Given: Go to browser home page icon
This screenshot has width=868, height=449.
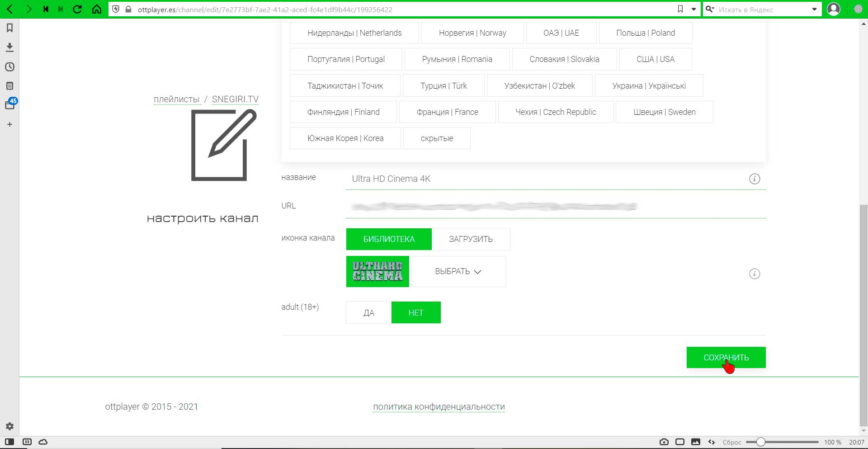Looking at the screenshot, I should pos(96,9).
